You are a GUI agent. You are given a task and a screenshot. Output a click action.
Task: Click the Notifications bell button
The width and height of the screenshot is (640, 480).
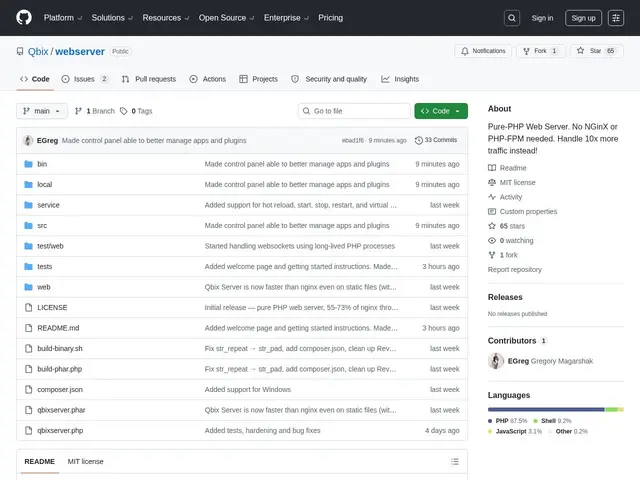(x=483, y=51)
